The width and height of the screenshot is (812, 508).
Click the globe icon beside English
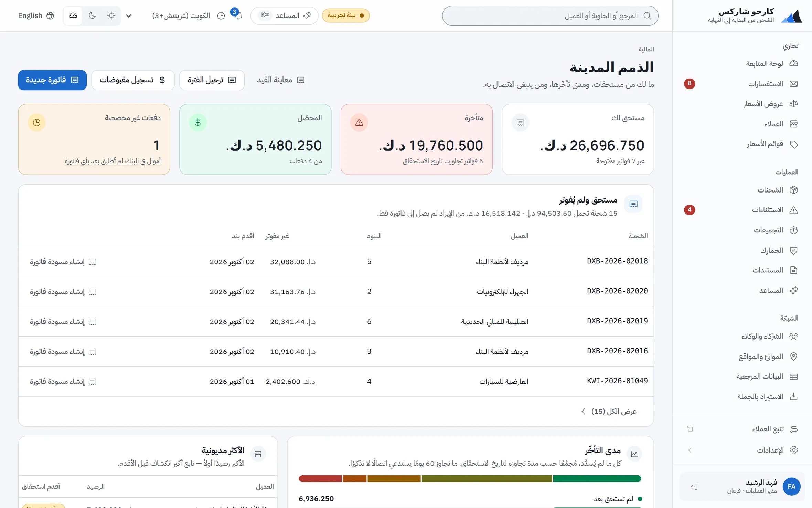coord(50,16)
